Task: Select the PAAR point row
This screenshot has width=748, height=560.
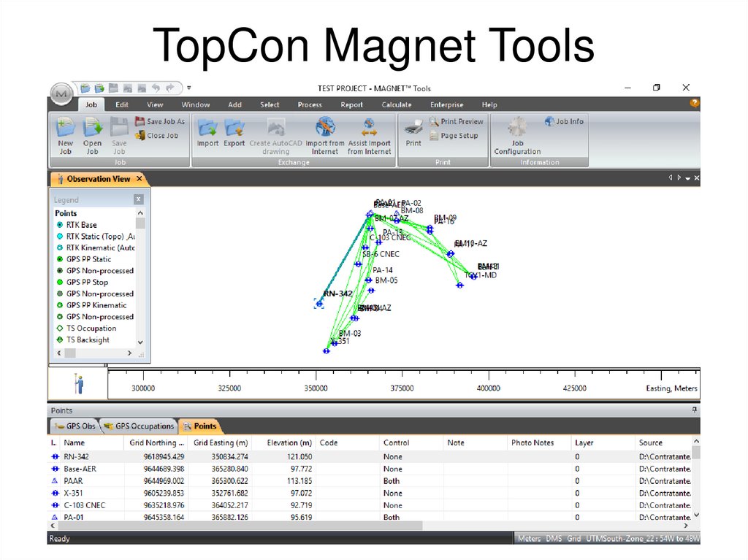Action: pos(370,481)
